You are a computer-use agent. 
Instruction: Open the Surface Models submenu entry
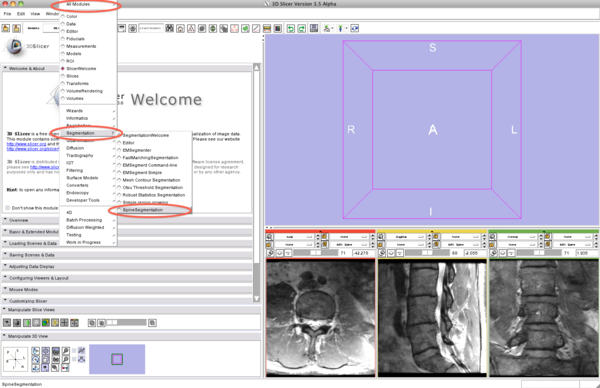click(x=88, y=178)
